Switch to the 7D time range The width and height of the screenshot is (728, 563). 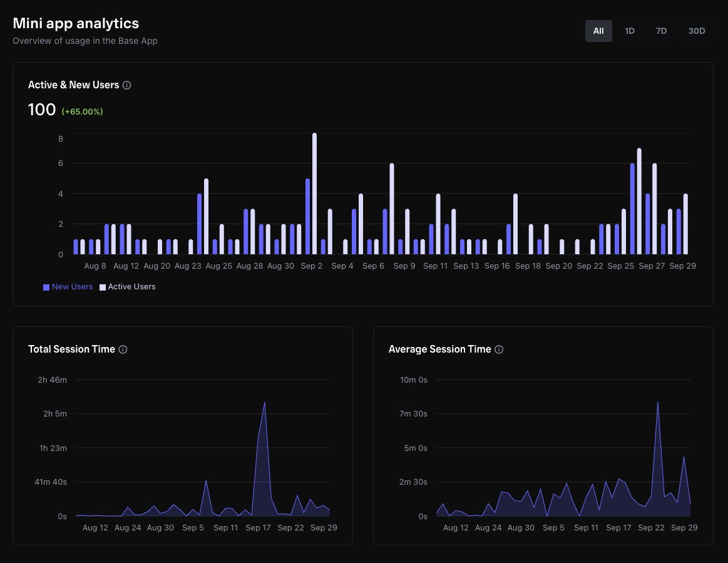(x=661, y=31)
